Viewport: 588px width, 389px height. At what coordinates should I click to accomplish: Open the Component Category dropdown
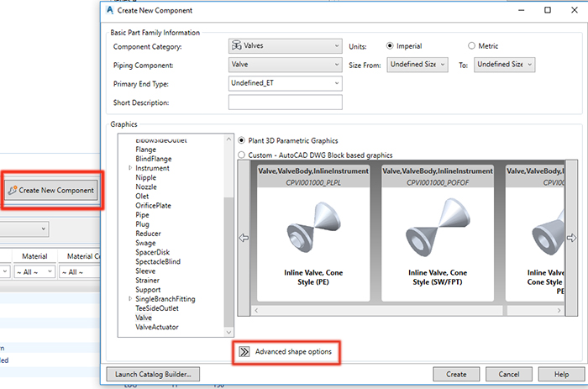point(286,45)
